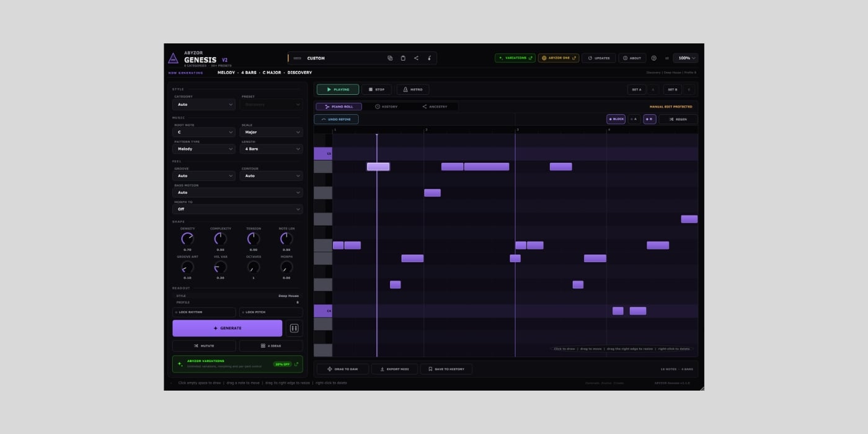Click the Undo Refine button
The image size is (868, 434).
pyautogui.click(x=336, y=119)
